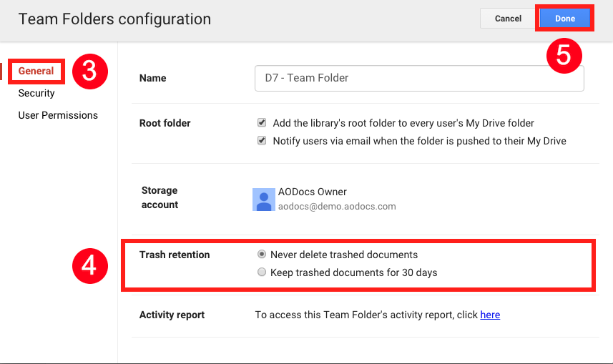Image resolution: width=613 pixels, height=364 pixels.
Task: Click the aodocs@demo.aodocs.com email text
Action: point(337,207)
